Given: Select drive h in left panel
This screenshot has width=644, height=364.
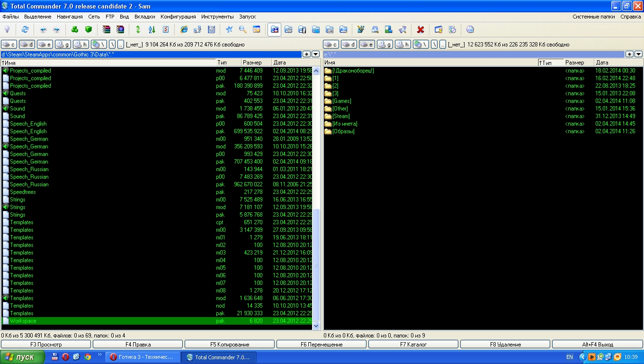Looking at the screenshot, I should pyautogui.click(x=81, y=45).
